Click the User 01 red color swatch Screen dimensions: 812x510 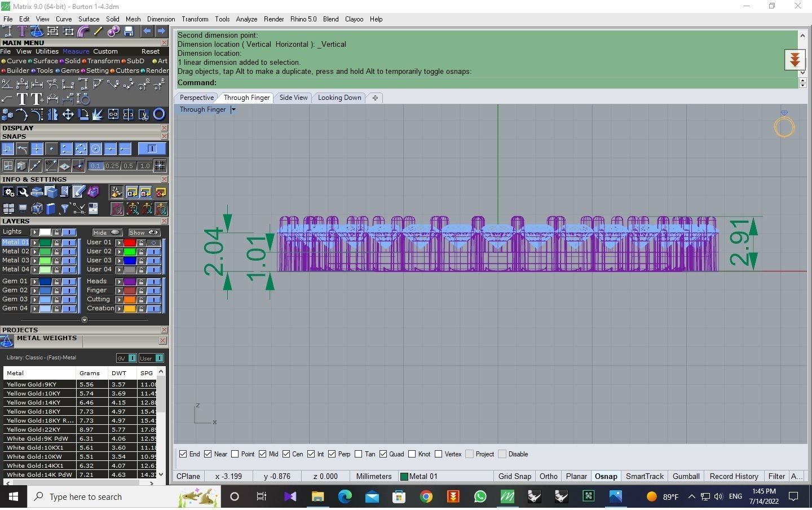tap(130, 243)
